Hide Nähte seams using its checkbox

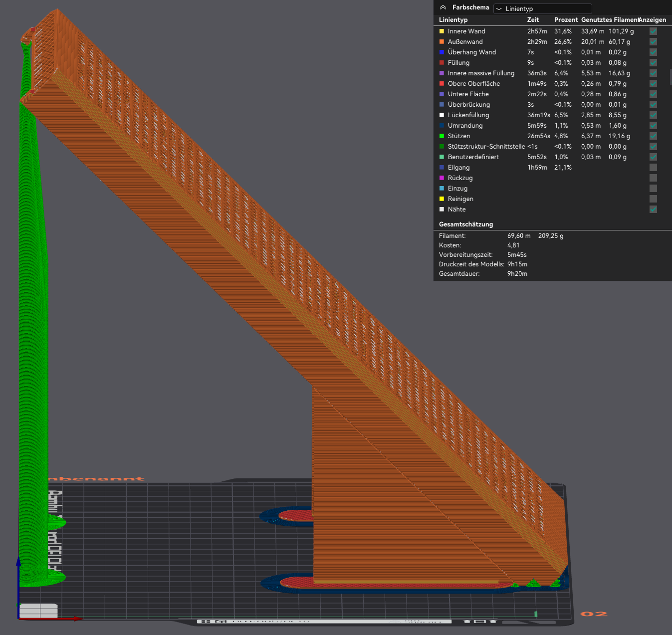tap(653, 210)
